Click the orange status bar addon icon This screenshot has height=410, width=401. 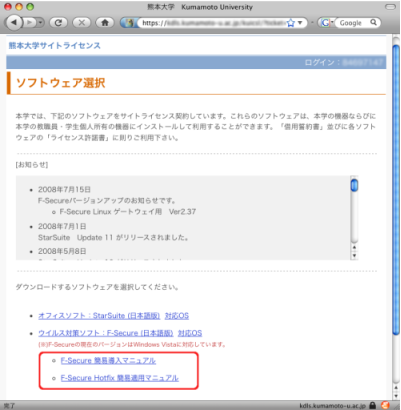386,405
